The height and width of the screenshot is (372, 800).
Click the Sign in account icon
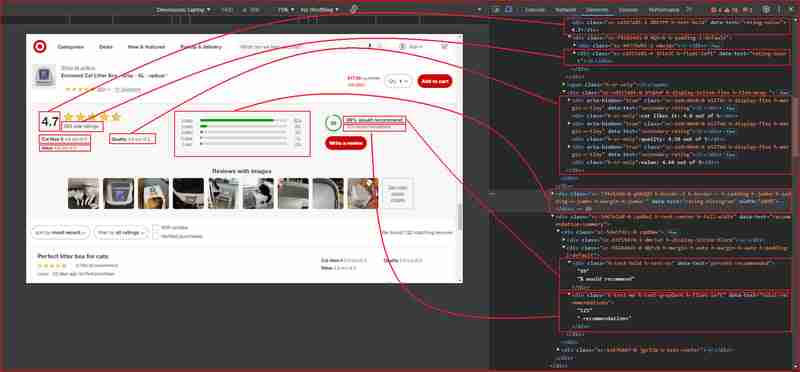[403, 46]
